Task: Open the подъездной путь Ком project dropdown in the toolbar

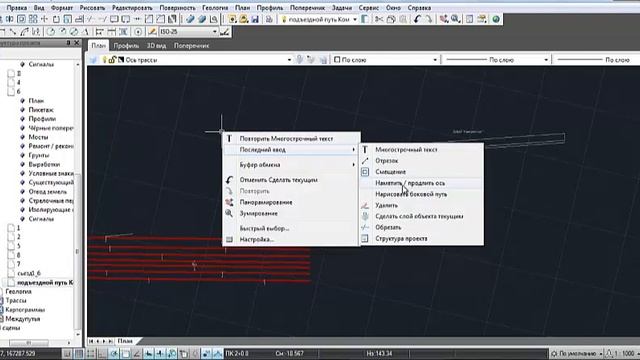Action: pos(355,19)
